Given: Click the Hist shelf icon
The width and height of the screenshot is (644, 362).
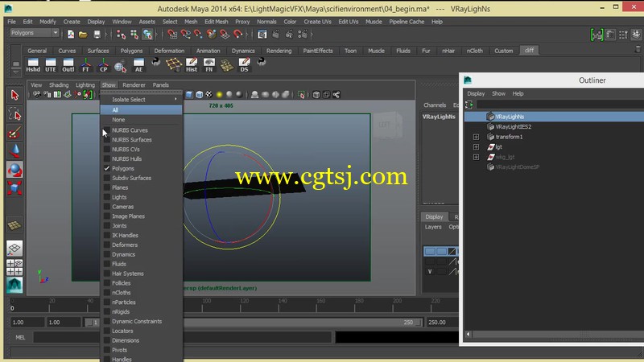Looking at the screenshot, I should tap(192, 65).
